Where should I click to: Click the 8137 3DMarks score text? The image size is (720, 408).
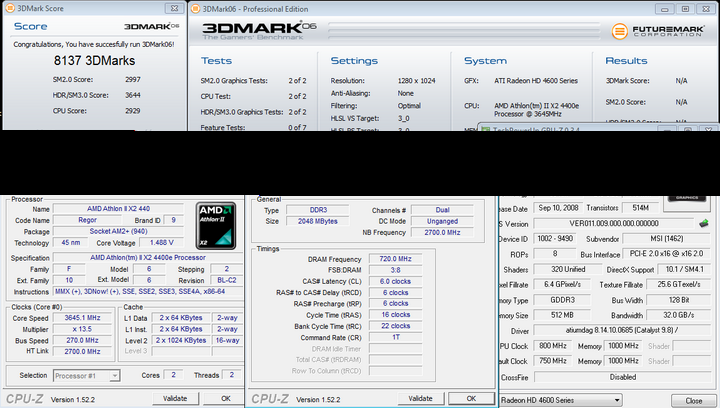click(95, 61)
